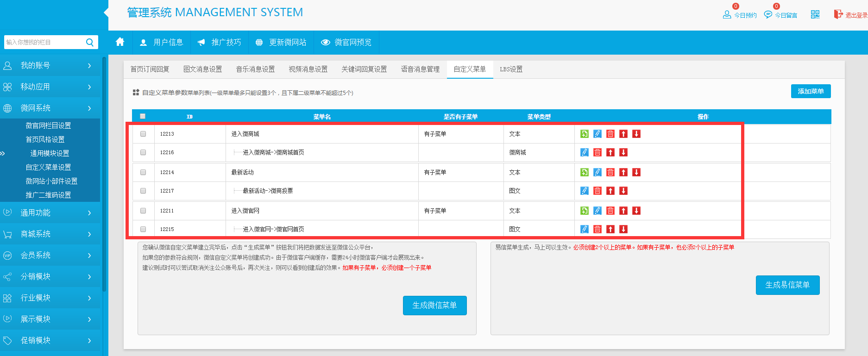The image size is (868, 356).
Task: Open 微官网预览 in top navigation
Action: 346,42
